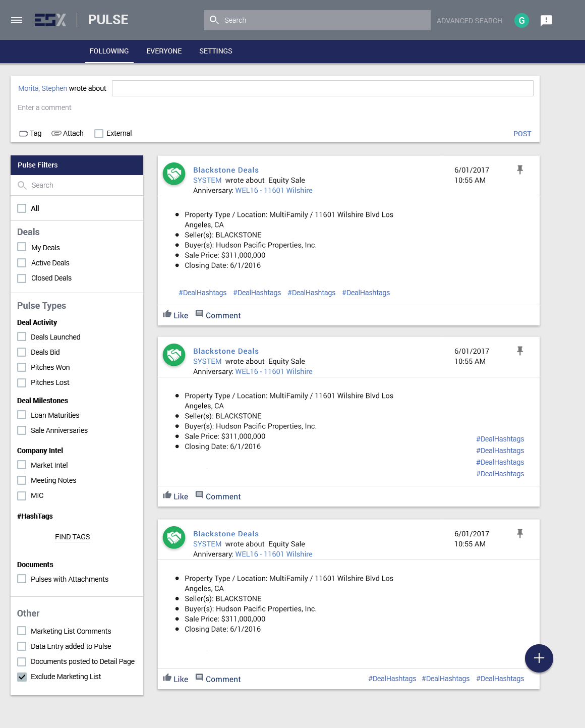Image resolution: width=585 pixels, height=728 pixels.
Task: Check Documents posted to Detail Page
Action: pyautogui.click(x=22, y=661)
